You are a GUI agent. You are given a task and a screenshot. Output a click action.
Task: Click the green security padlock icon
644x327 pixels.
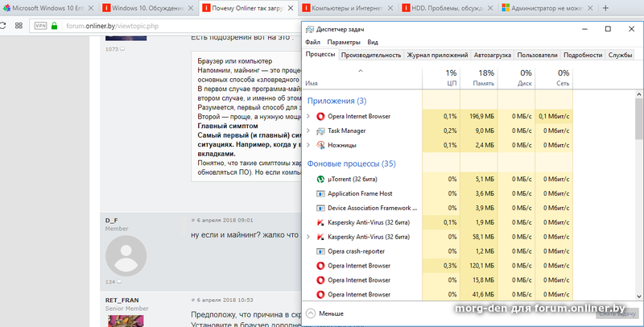pos(54,26)
